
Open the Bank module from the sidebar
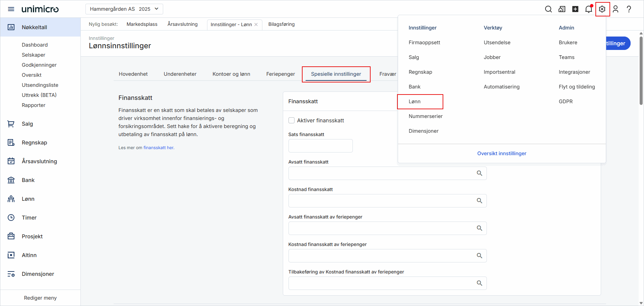click(x=27, y=180)
